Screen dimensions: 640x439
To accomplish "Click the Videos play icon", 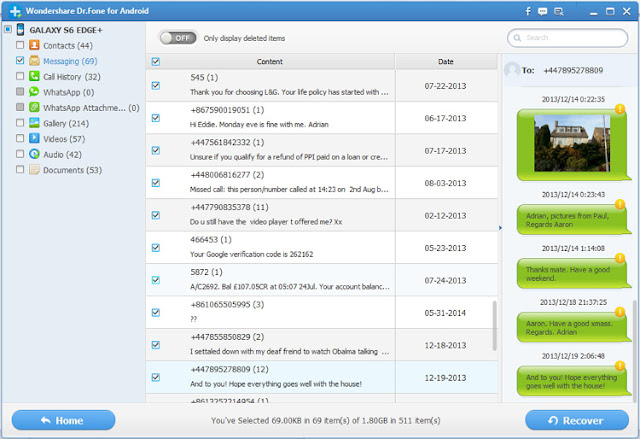I will [34, 138].
